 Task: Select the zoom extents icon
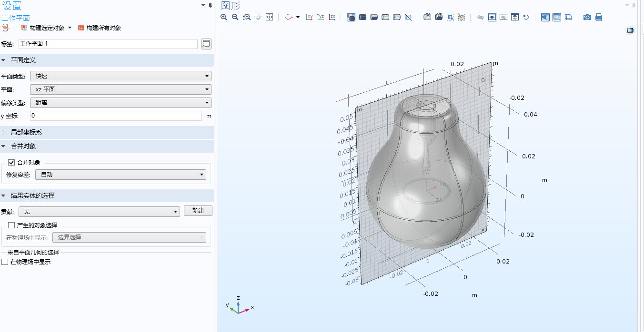click(x=269, y=17)
